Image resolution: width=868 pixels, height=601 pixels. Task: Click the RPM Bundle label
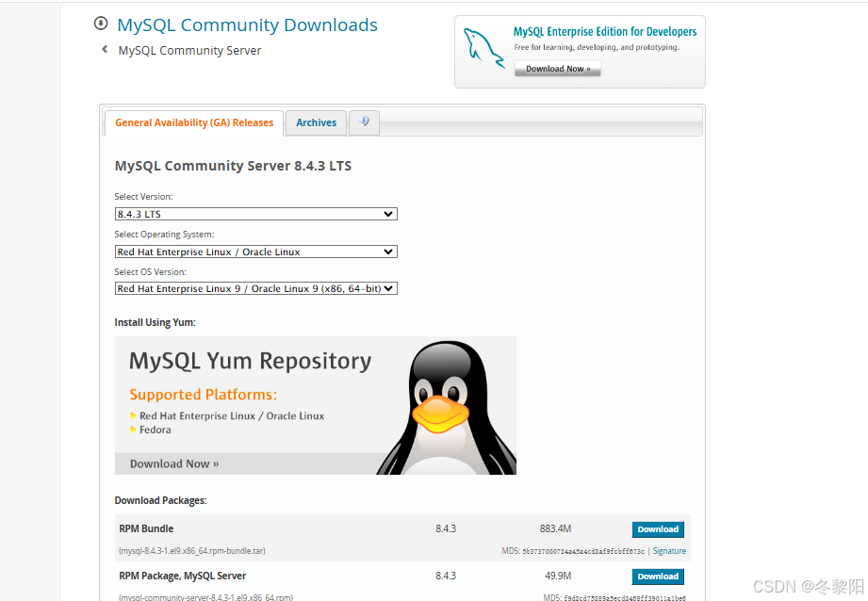[x=146, y=528]
